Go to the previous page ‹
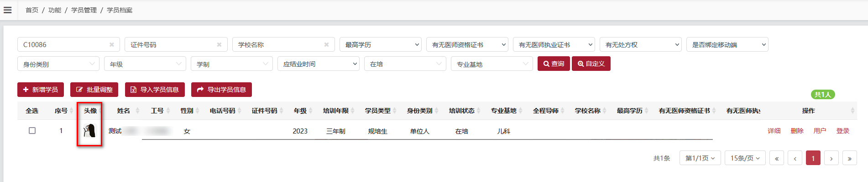868x182 pixels. 795,158
